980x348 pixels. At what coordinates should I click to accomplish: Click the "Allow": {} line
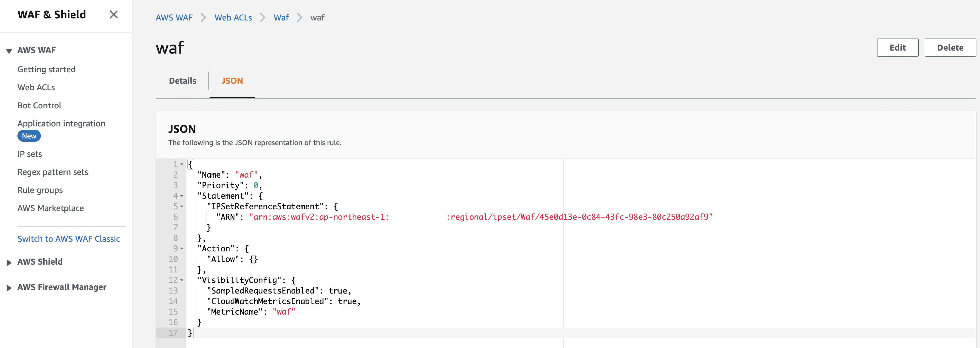232,259
